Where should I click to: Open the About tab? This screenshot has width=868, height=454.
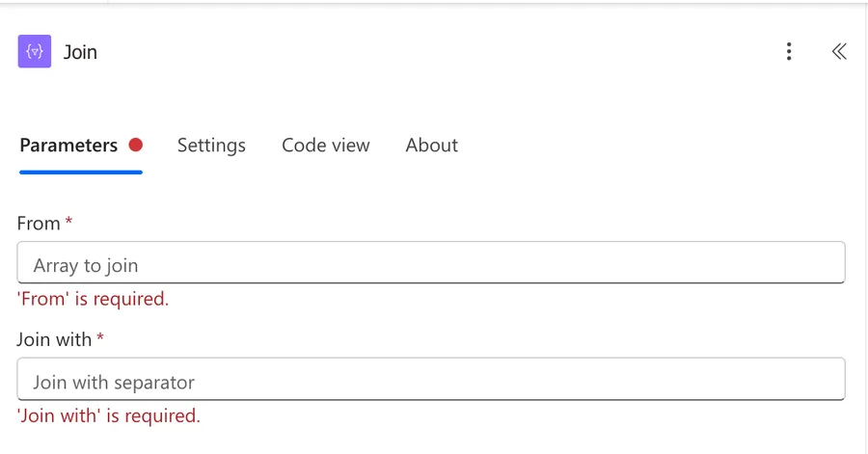tap(432, 145)
